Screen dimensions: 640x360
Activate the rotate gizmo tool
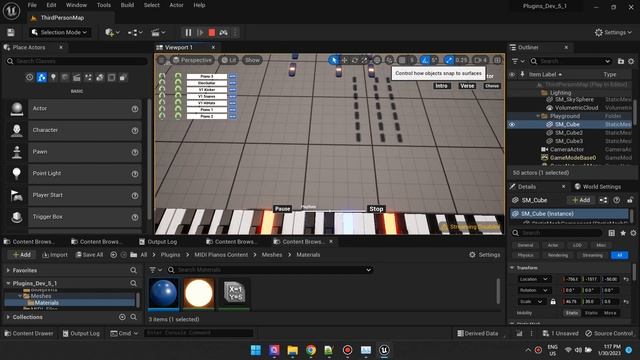click(x=355, y=60)
